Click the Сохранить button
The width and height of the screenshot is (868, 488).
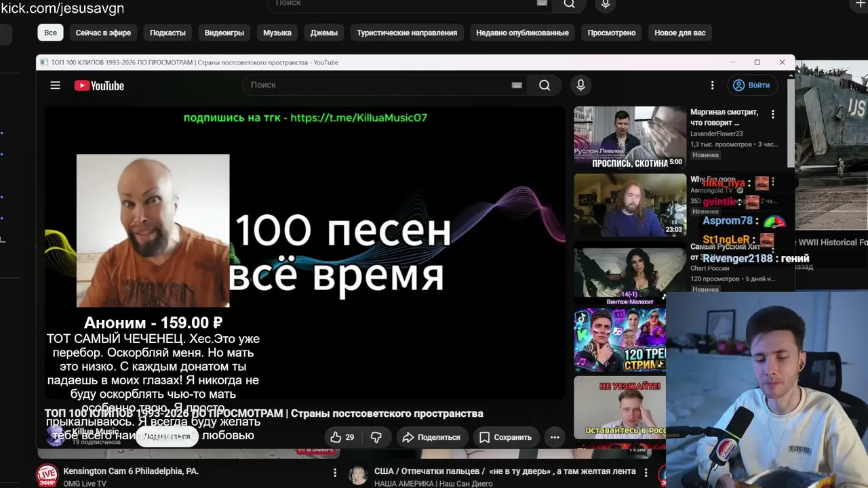(x=505, y=437)
